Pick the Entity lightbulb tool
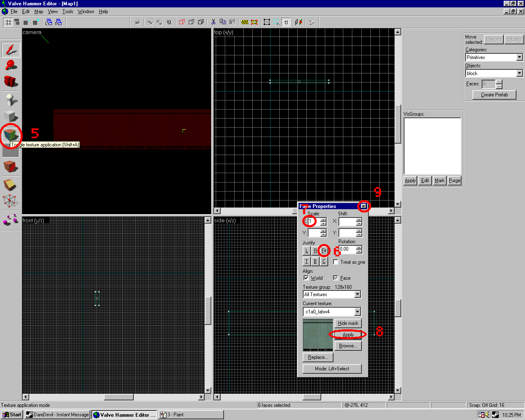This screenshot has width=525, height=420. [11, 100]
